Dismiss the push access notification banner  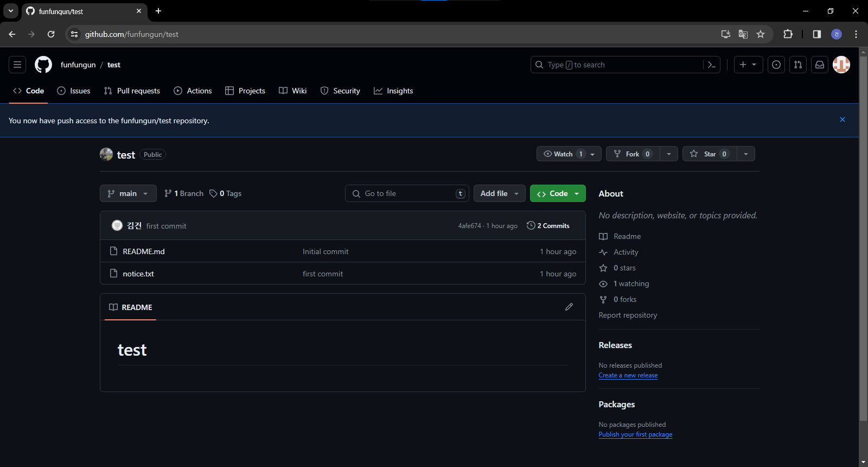coord(843,119)
